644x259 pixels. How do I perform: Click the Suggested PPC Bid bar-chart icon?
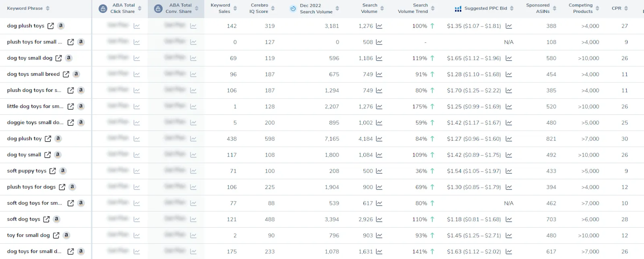pos(458,8)
